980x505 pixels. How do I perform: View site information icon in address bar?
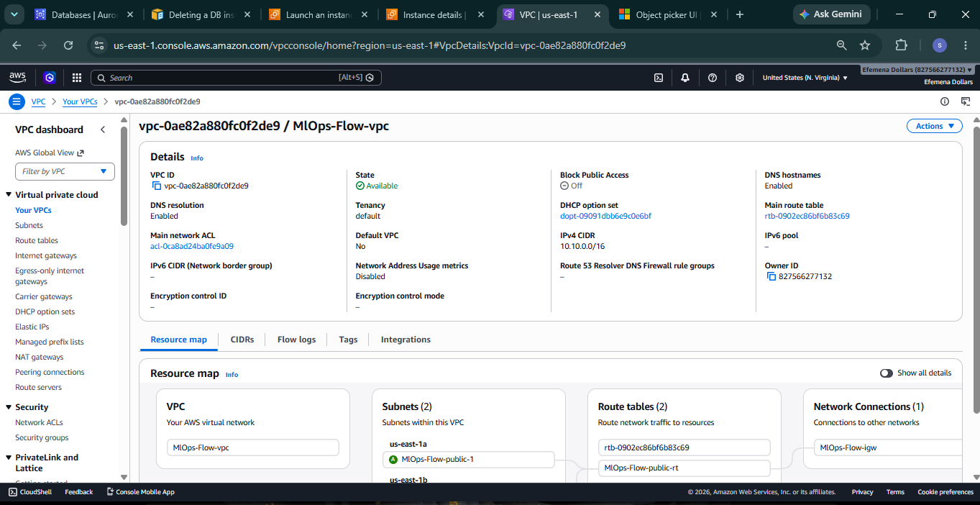pos(99,45)
